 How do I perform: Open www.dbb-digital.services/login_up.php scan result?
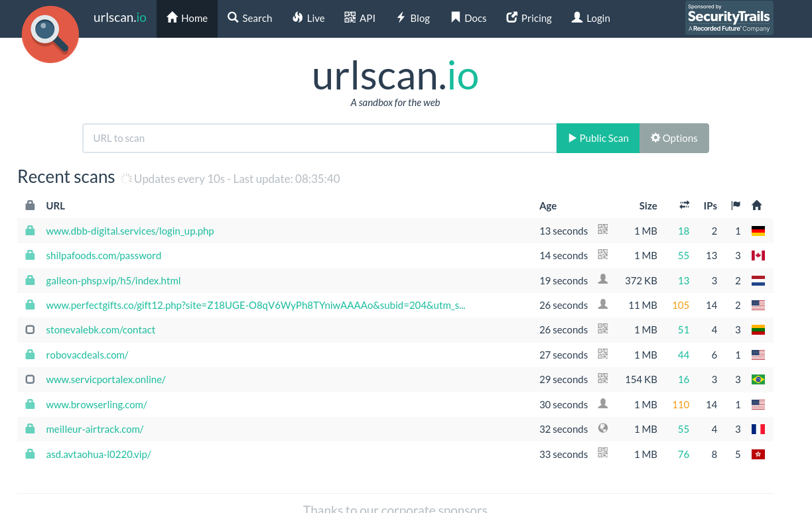tap(130, 231)
